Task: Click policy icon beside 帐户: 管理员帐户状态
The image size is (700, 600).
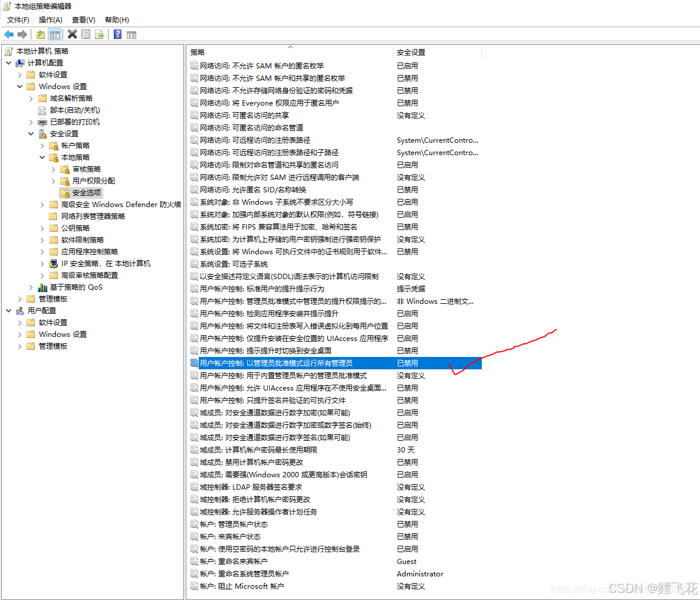Action: coord(194,524)
